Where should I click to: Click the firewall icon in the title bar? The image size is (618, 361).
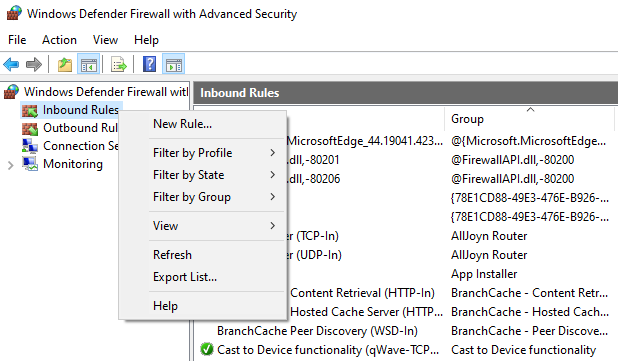15,13
